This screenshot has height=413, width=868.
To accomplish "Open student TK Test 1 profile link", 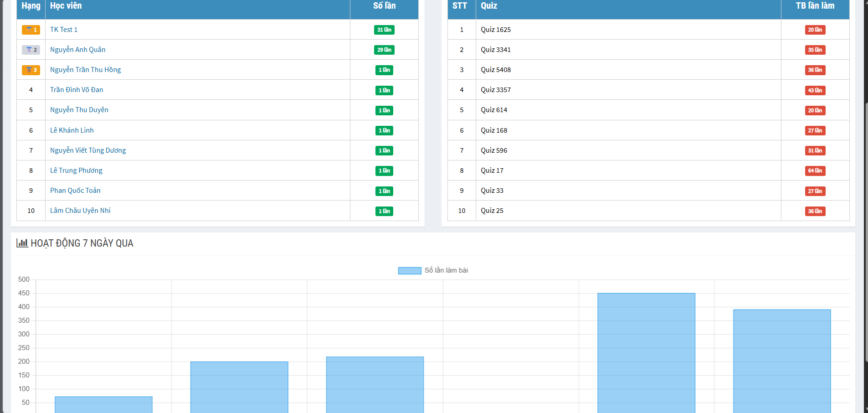I will click(x=64, y=30).
